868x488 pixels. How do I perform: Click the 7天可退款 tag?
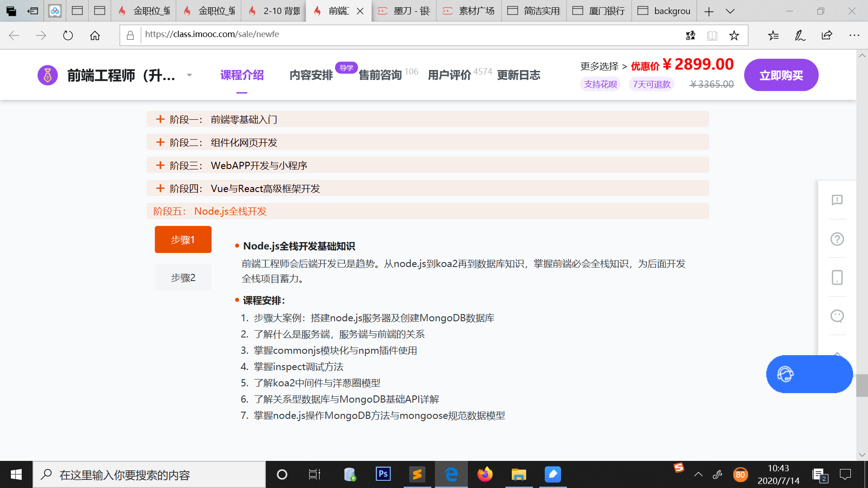[x=651, y=84]
